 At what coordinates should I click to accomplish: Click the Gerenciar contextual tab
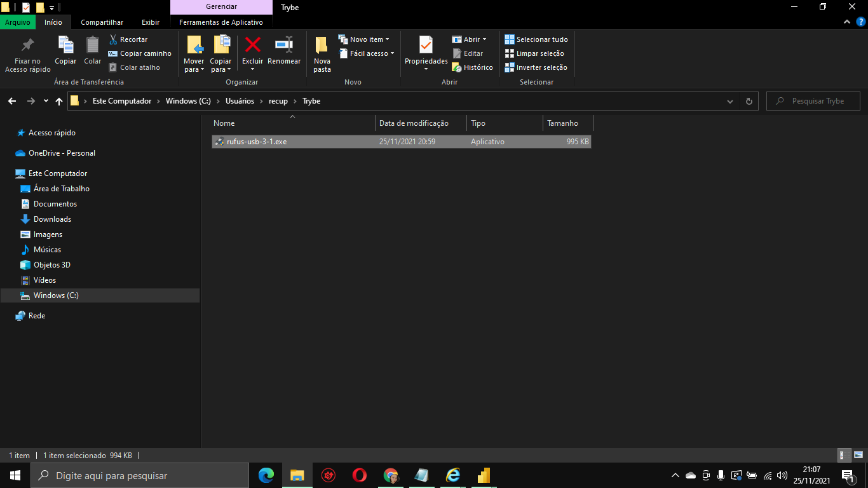tap(222, 7)
